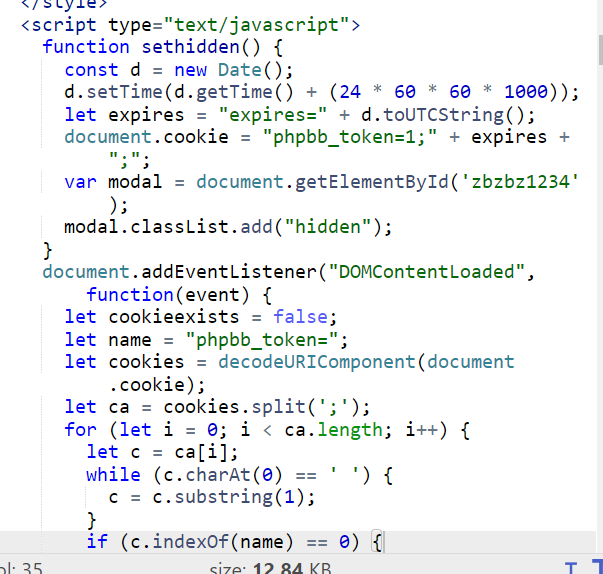
Task: Click 'cookies.split' in let ca line
Action: (235, 407)
